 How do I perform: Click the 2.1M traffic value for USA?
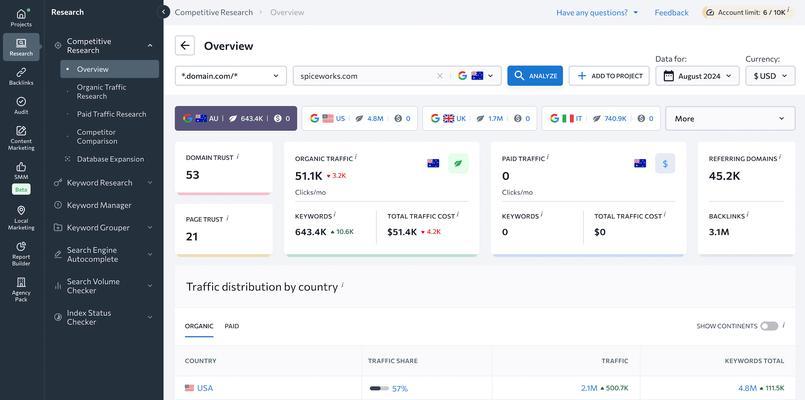click(589, 388)
